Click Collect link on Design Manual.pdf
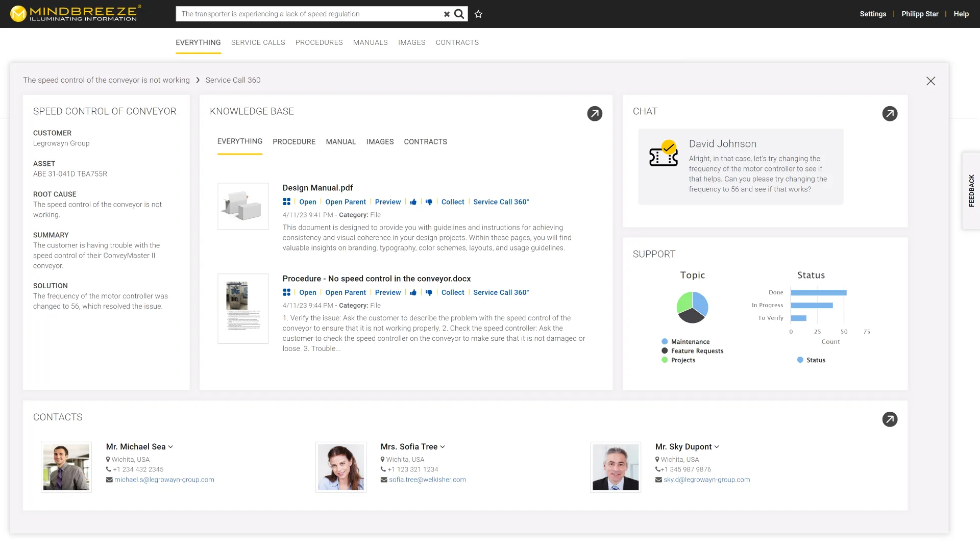The height and width of the screenshot is (551, 980). (453, 202)
